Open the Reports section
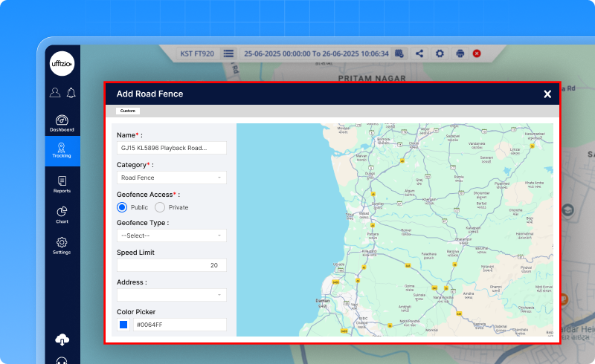This screenshot has width=595, height=364. pyautogui.click(x=62, y=184)
